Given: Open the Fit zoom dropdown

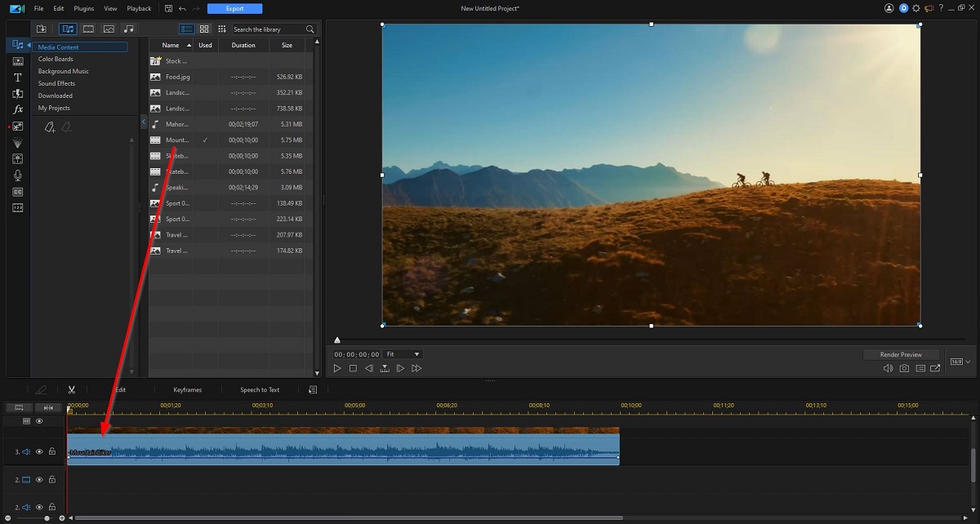Looking at the screenshot, I should [403, 354].
